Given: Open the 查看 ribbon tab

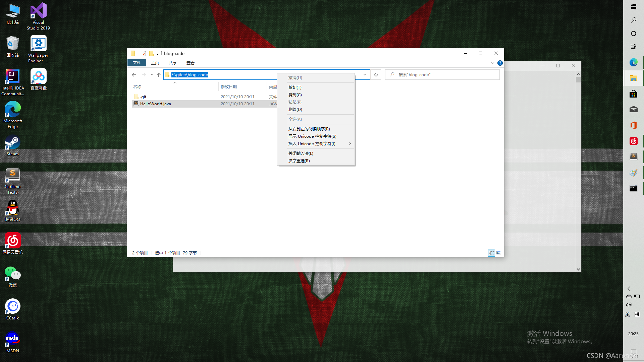Looking at the screenshot, I should coord(190,63).
